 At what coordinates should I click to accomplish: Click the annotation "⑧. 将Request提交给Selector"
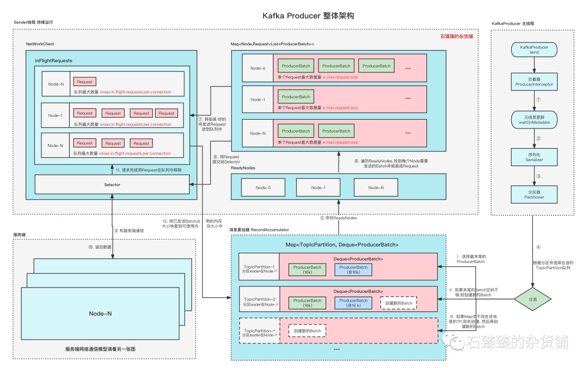pyautogui.click(x=226, y=159)
